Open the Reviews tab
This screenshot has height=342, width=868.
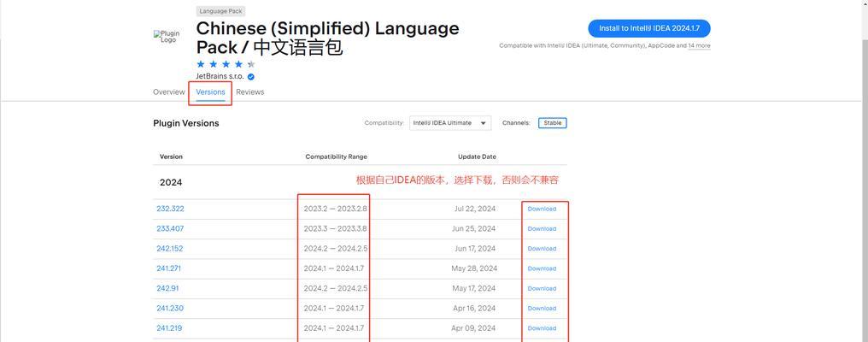tap(250, 92)
